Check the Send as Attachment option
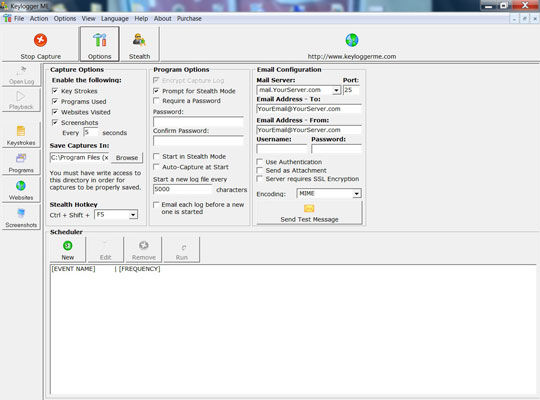Viewport: 540px width, 400px height. click(260, 170)
